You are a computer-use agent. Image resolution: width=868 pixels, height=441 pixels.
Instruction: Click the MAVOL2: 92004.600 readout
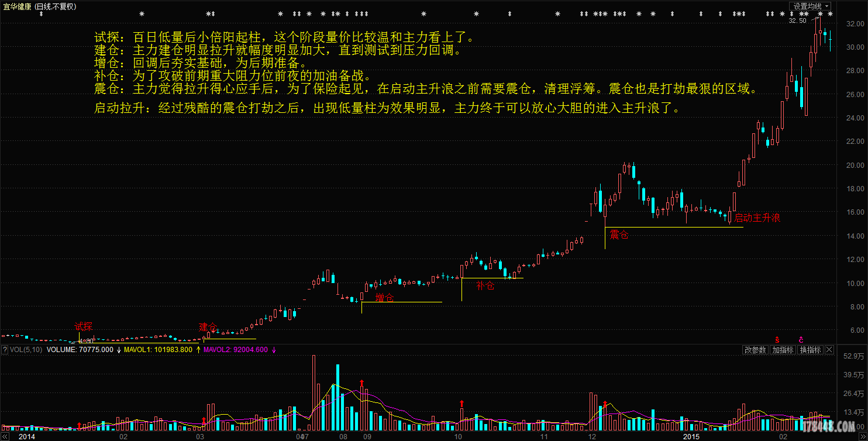(235, 350)
